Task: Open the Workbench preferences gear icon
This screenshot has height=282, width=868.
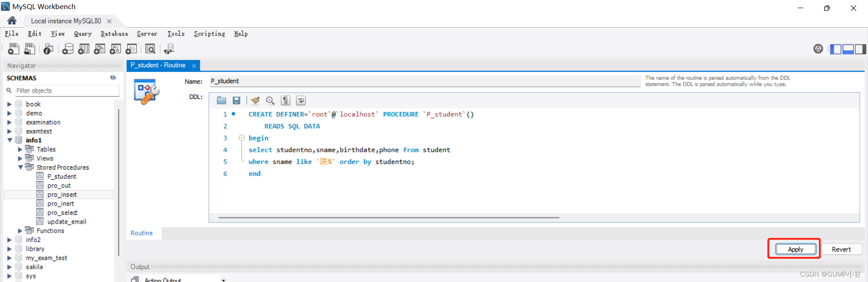Action: point(818,49)
